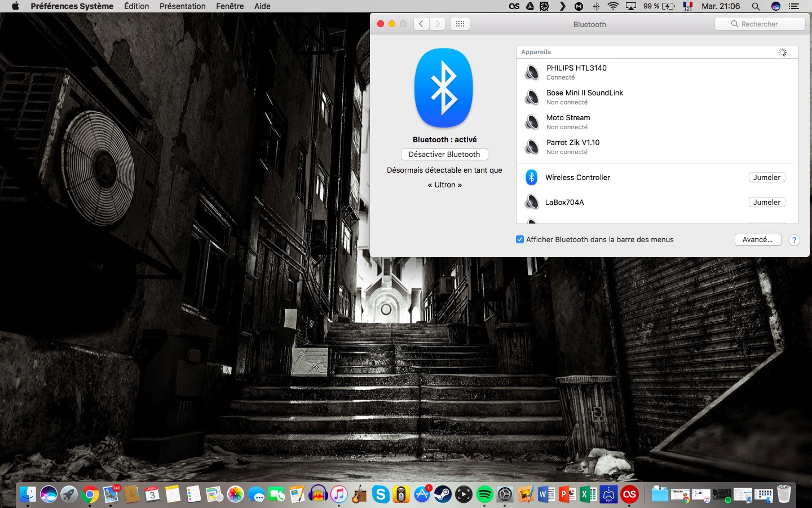Screen dimensions: 812x508
Task: Click the Avancé… button
Action: pyautogui.click(x=758, y=240)
